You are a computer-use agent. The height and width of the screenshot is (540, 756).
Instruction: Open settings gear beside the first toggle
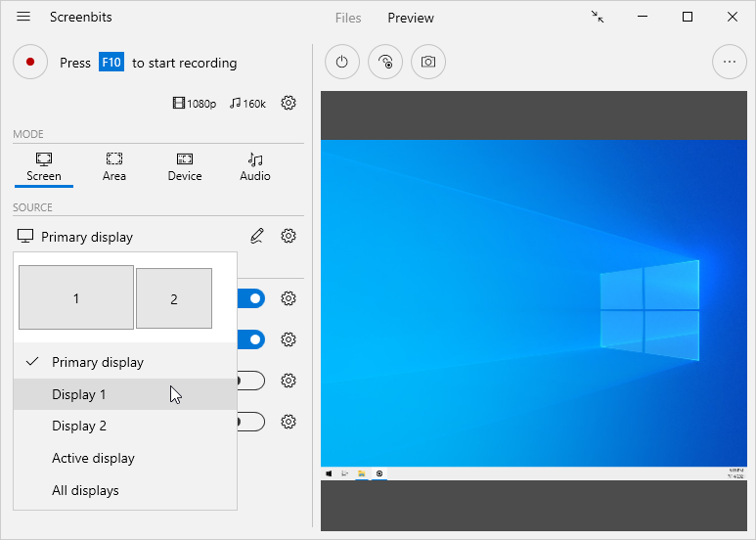point(289,298)
